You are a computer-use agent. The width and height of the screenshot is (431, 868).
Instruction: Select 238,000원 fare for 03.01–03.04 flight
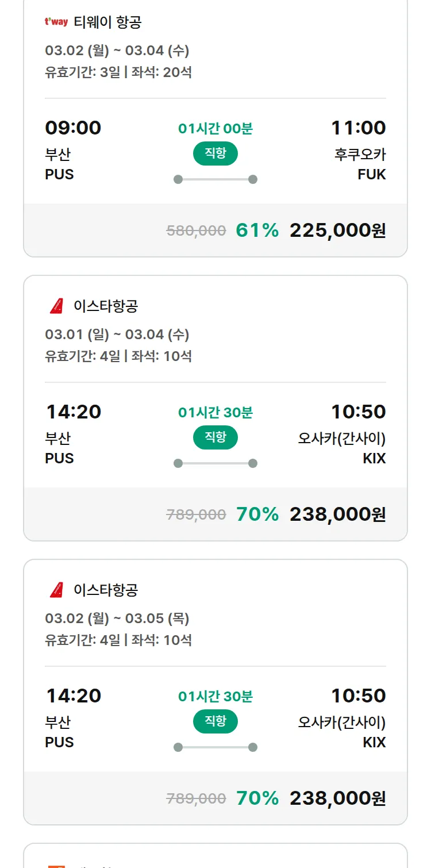[x=337, y=514]
